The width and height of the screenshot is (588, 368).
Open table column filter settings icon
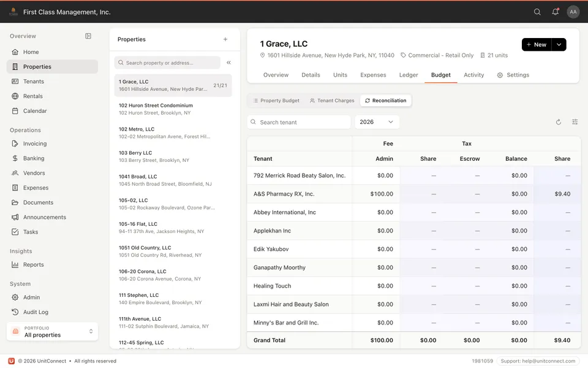coord(575,122)
